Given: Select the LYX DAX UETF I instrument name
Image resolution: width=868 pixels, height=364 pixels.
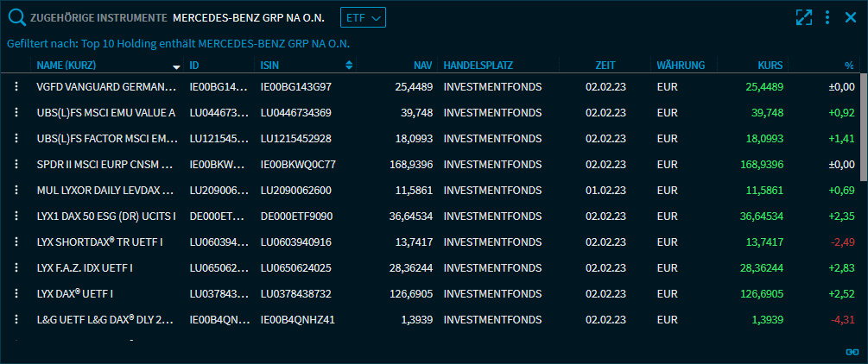Looking at the screenshot, I should (x=85, y=294).
